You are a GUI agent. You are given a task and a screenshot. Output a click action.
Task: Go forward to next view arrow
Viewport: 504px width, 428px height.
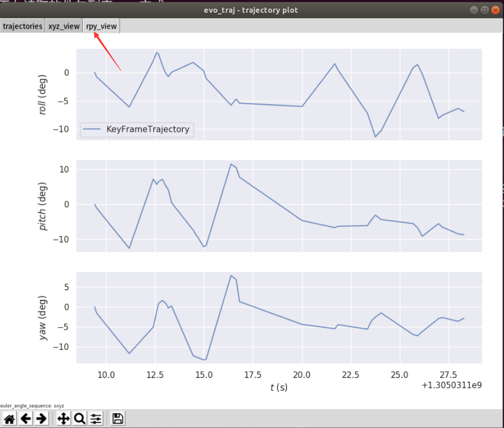coord(41,419)
